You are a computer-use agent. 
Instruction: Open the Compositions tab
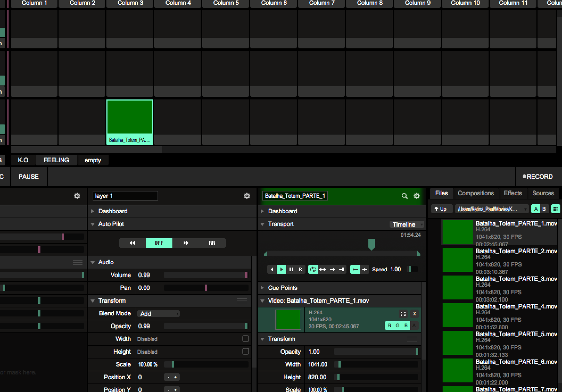click(476, 193)
